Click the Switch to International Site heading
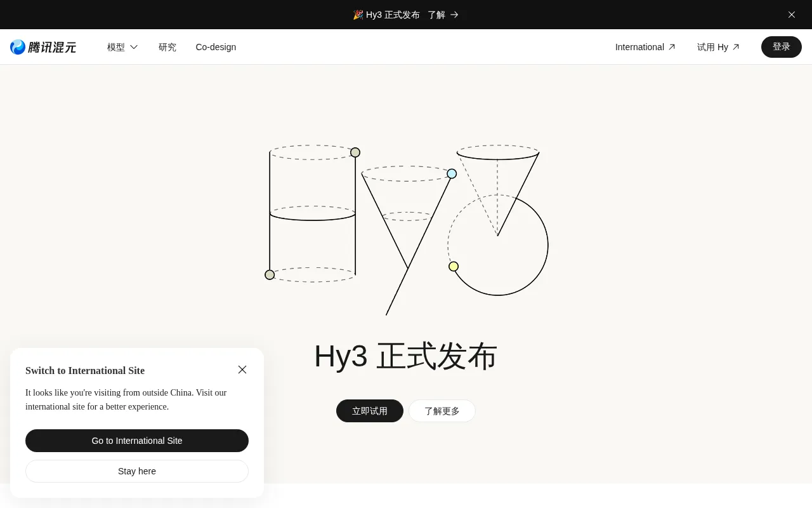 (85, 370)
